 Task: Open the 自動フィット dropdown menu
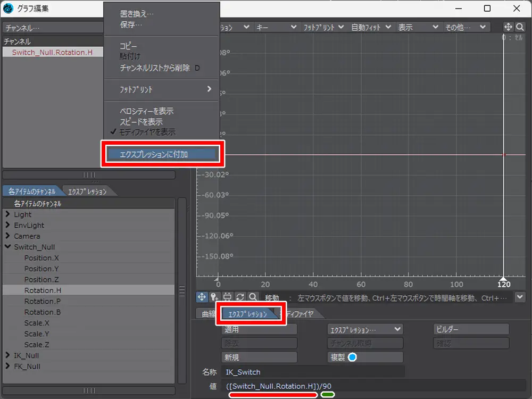coord(371,27)
